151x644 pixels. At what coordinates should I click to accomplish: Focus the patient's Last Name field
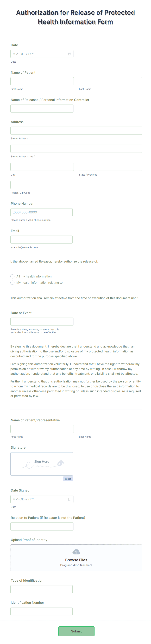pos(110,81)
